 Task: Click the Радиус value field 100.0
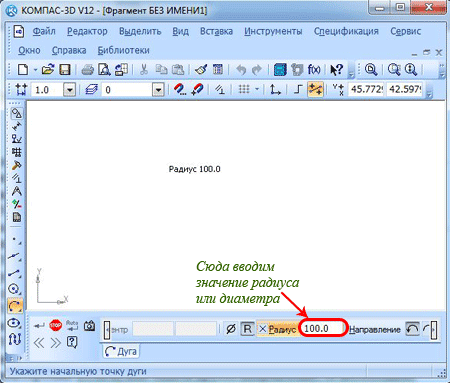pos(323,329)
